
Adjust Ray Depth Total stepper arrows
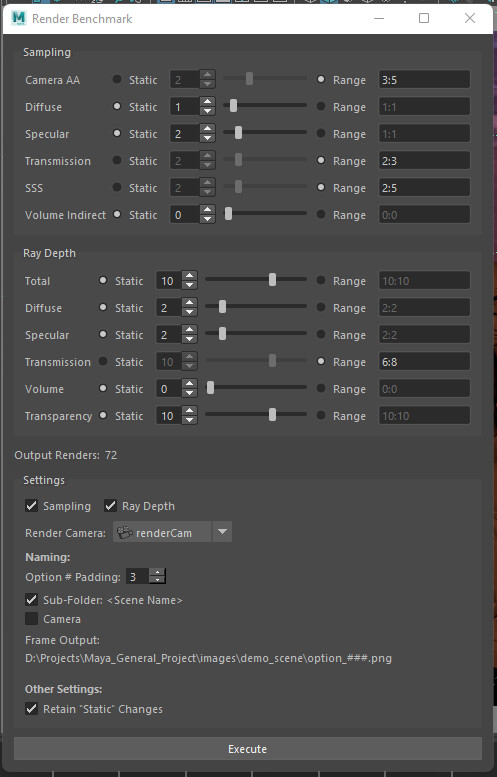coord(189,280)
